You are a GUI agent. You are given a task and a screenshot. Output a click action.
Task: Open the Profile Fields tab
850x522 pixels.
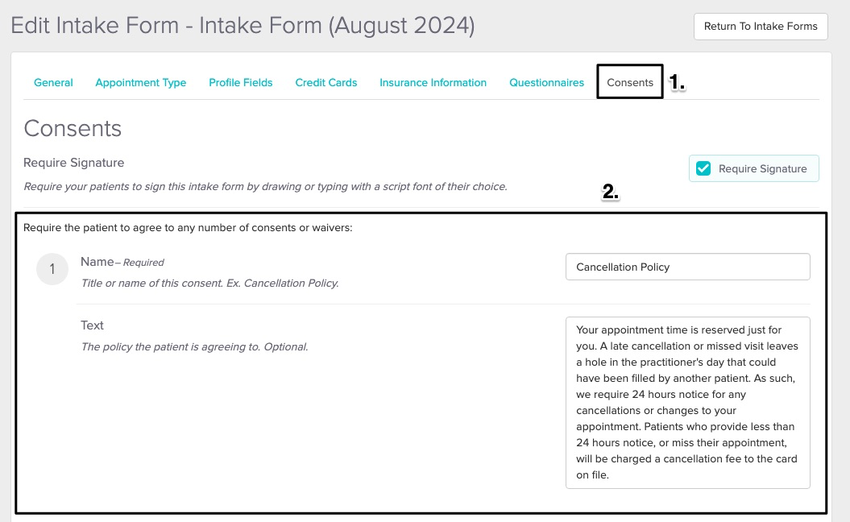[241, 82]
